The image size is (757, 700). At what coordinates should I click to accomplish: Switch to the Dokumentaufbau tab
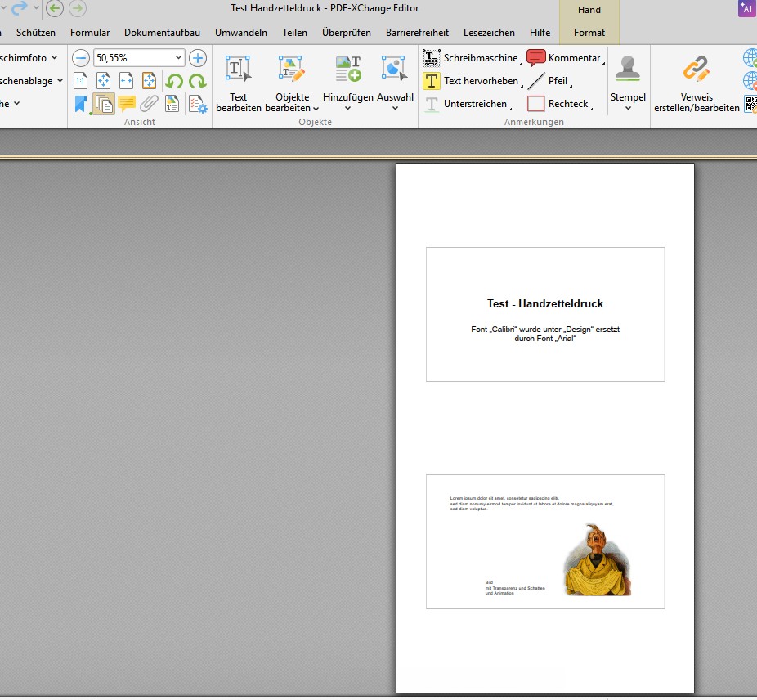pos(162,33)
